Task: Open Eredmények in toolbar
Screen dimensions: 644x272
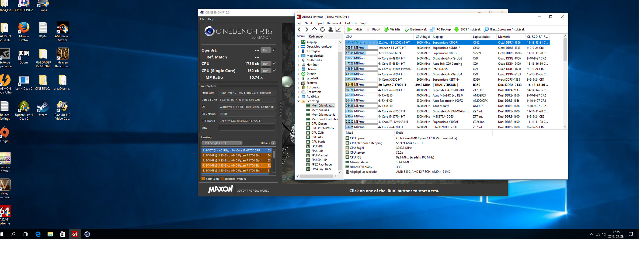Action: 415,29
